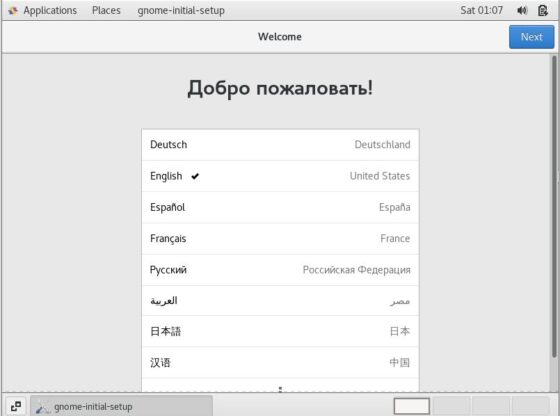
Task: Click the مصر region label
Action: (400, 302)
